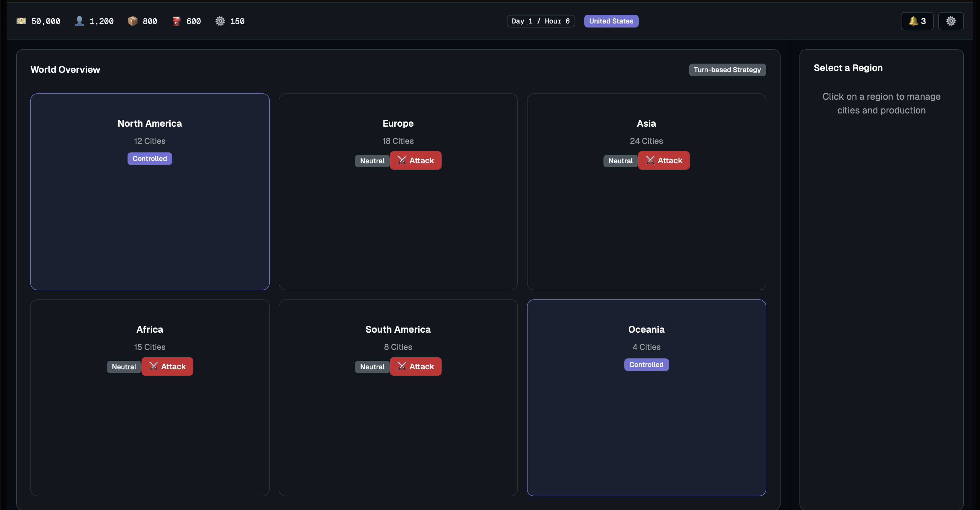Click the population person icon
980x510 pixels.
pos(79,21)
